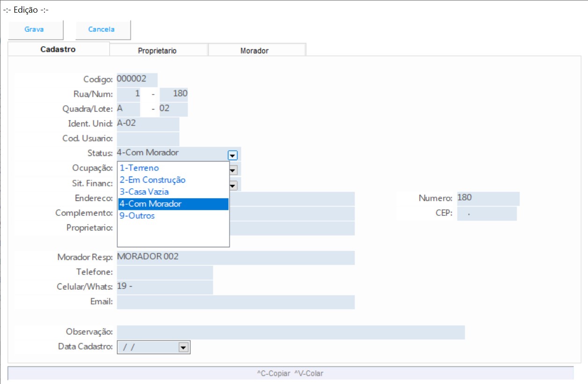
Task: Select the Cadastro tab
Action: tap(58, 50)
